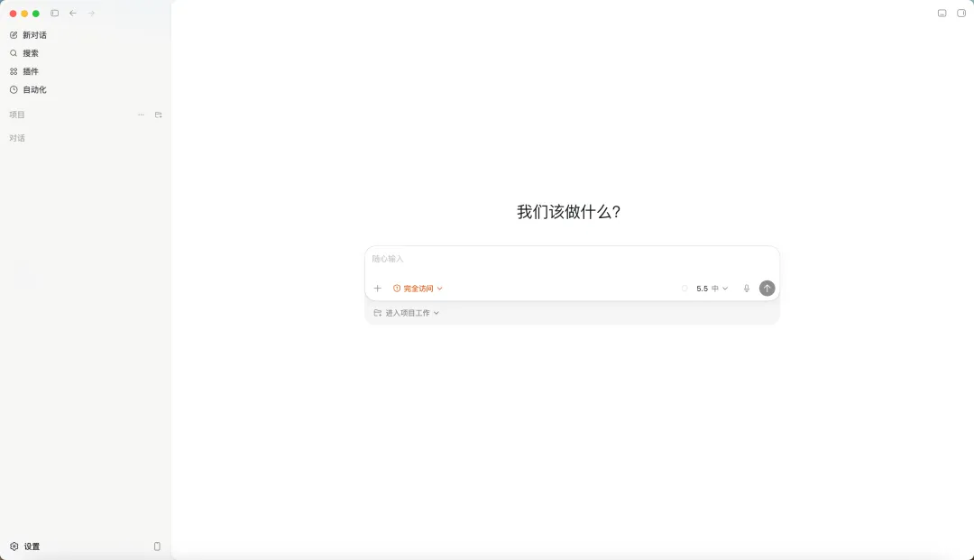Close the window with red button
The image size is (974, 560).
[x=13, y=14]
